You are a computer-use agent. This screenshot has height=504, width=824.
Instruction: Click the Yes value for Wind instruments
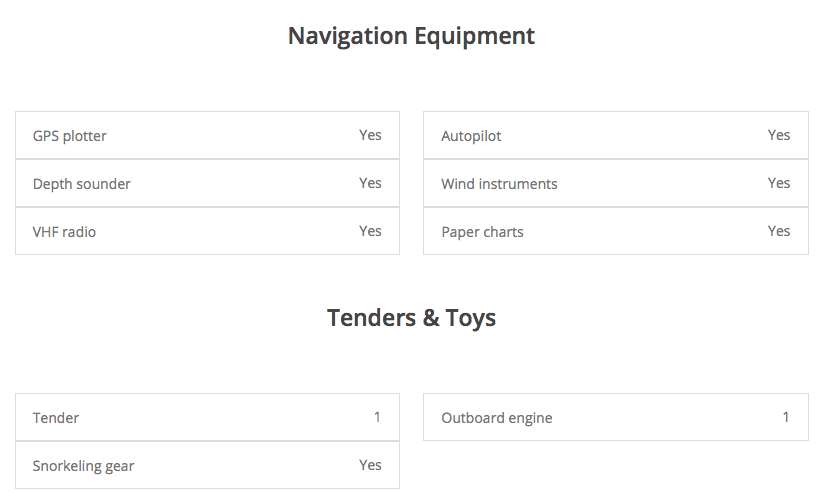tap(779, 183)
